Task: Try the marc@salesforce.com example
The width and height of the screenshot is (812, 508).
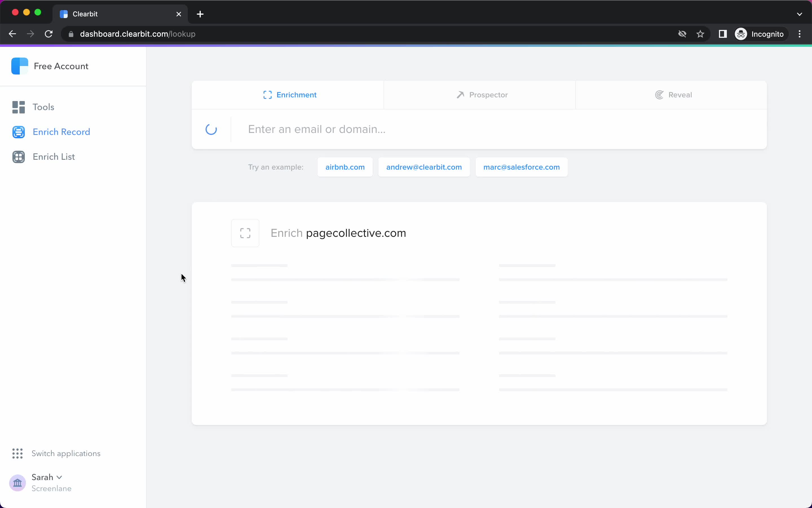Action: tap(521, 167)
